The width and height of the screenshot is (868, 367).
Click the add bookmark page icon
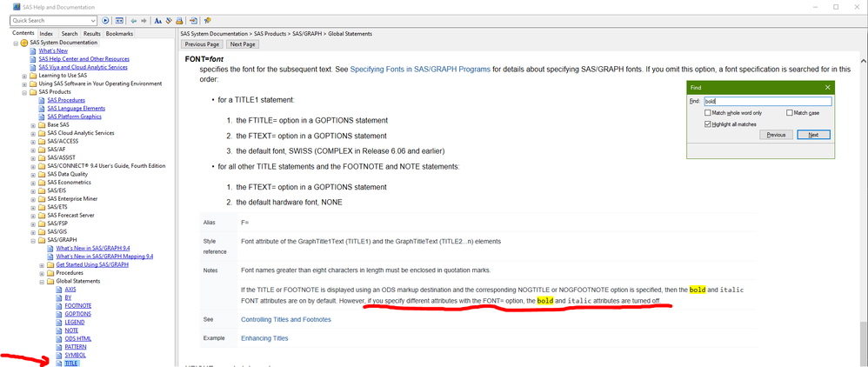point(193,21)
